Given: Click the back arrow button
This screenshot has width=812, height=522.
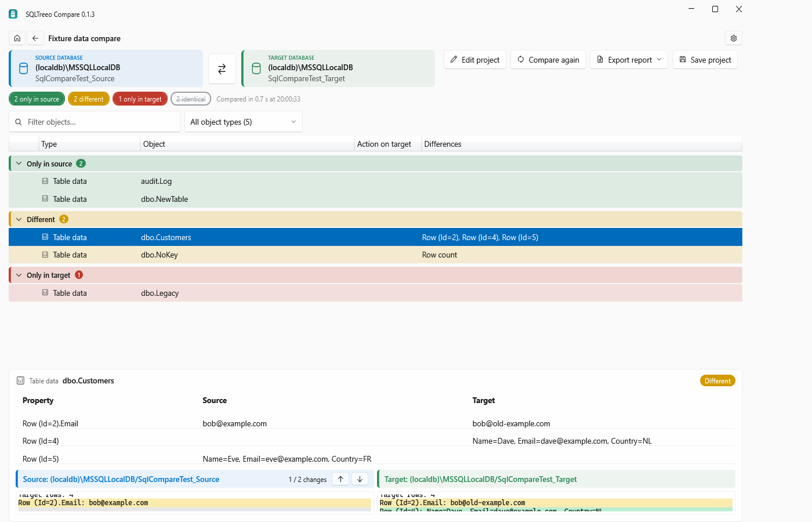Looking at the screenshot, I should 35,38.
